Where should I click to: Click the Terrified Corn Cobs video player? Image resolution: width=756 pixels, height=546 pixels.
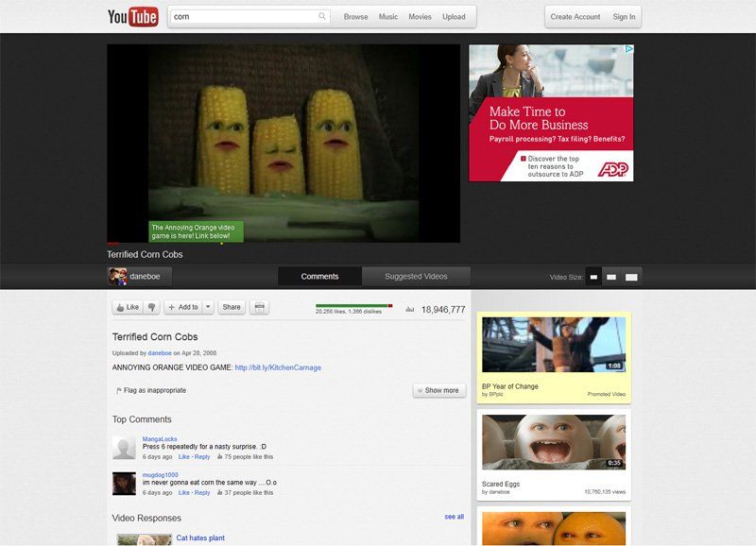coord(283,144)
